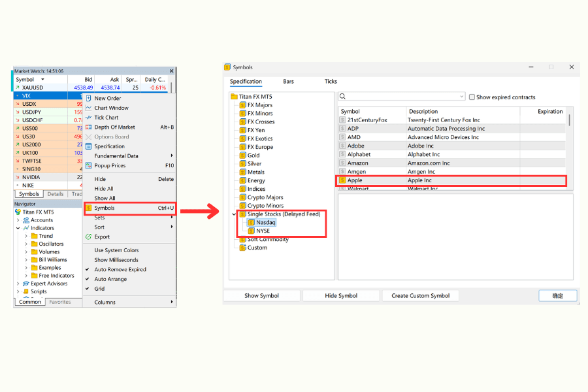588x392 pixels.
Task: Click the Create Custom Symbol button
Action: (420, 295)
